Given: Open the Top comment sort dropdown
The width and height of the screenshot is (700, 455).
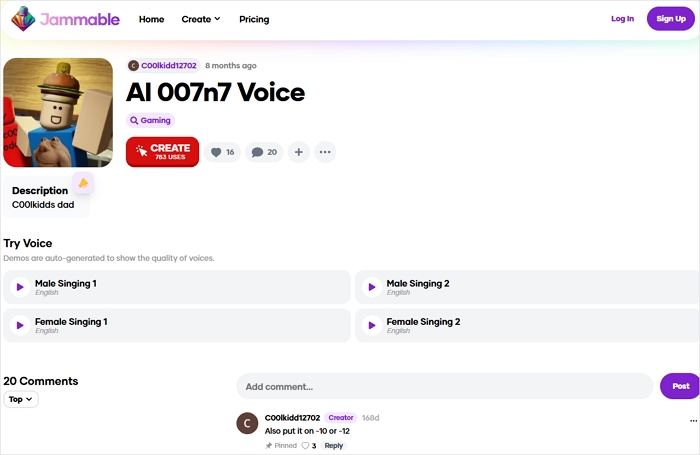Looking at the screenshot, I should [x=21, y=399].
